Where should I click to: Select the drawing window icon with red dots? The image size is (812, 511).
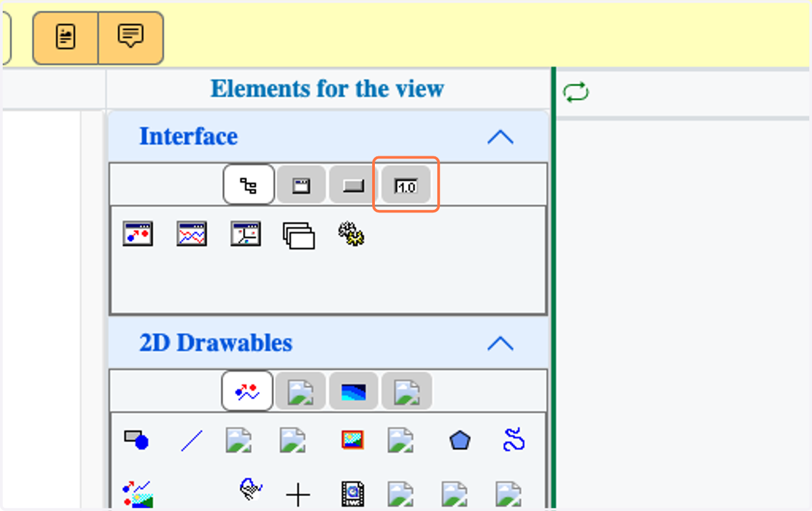(138, 234)
